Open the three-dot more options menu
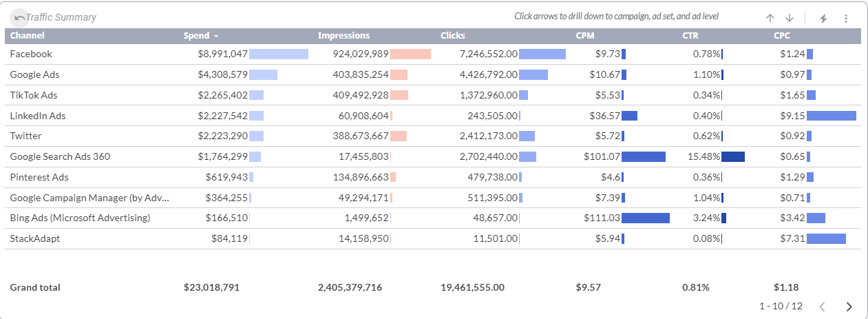 (846, 19)
